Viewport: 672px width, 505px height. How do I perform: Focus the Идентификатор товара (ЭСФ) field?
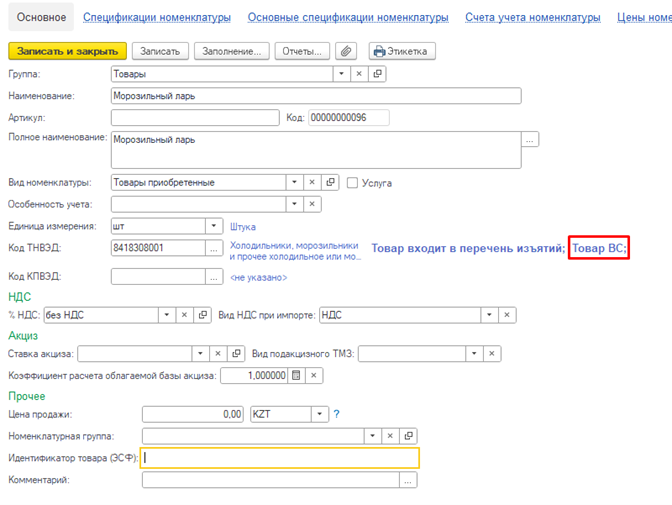280,458
